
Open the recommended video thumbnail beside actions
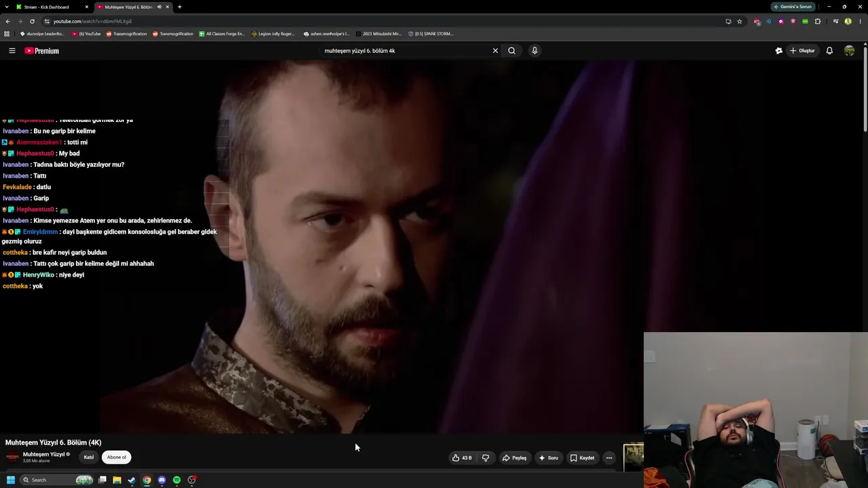coord(633,457)
